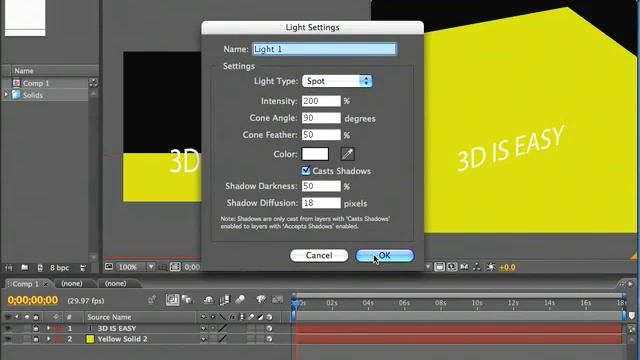The image size is (640, 360).
Task: Toggle 3D switch on 3D IS EASY layer
Action: [x=269, y=328]
